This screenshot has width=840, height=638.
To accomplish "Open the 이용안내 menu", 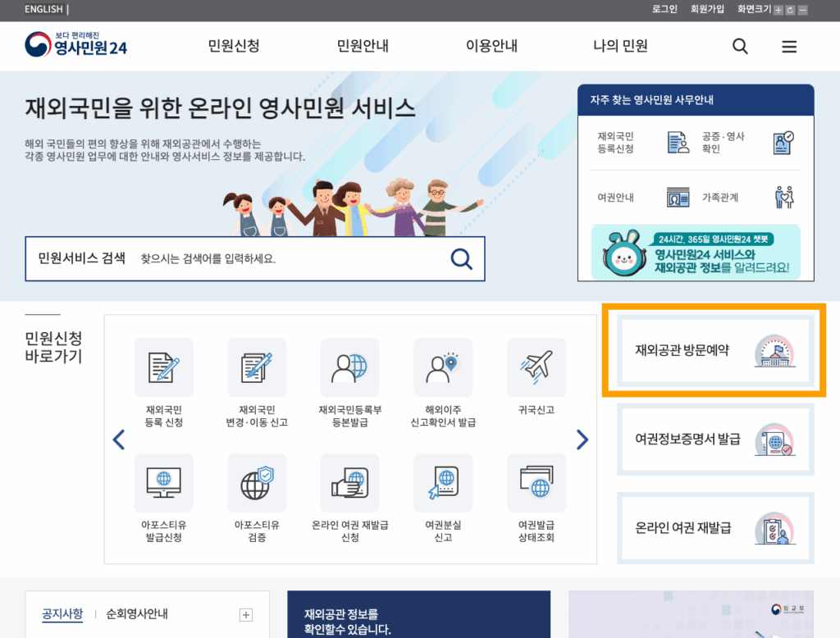I will coord(491,46).
